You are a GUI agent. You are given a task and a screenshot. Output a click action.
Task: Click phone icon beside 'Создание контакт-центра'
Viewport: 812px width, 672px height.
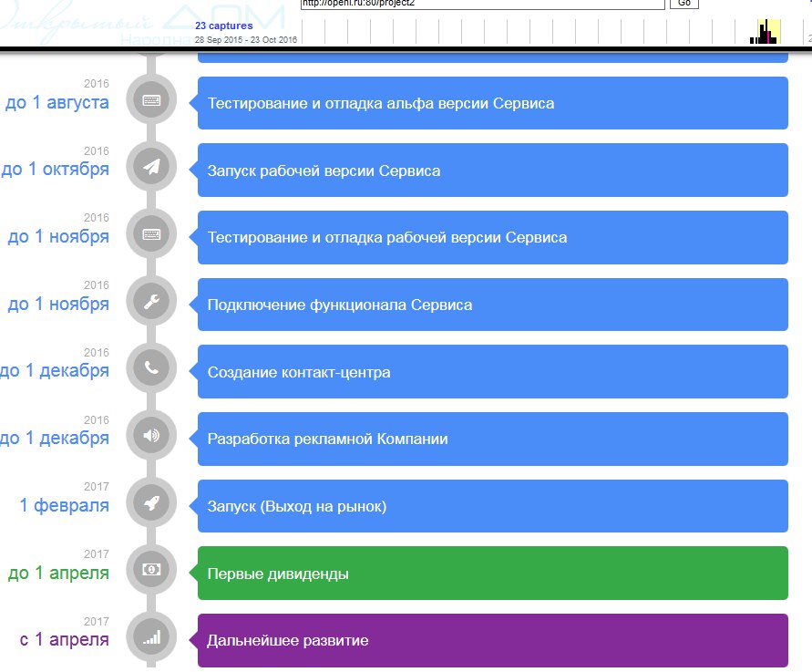[151, 368]
